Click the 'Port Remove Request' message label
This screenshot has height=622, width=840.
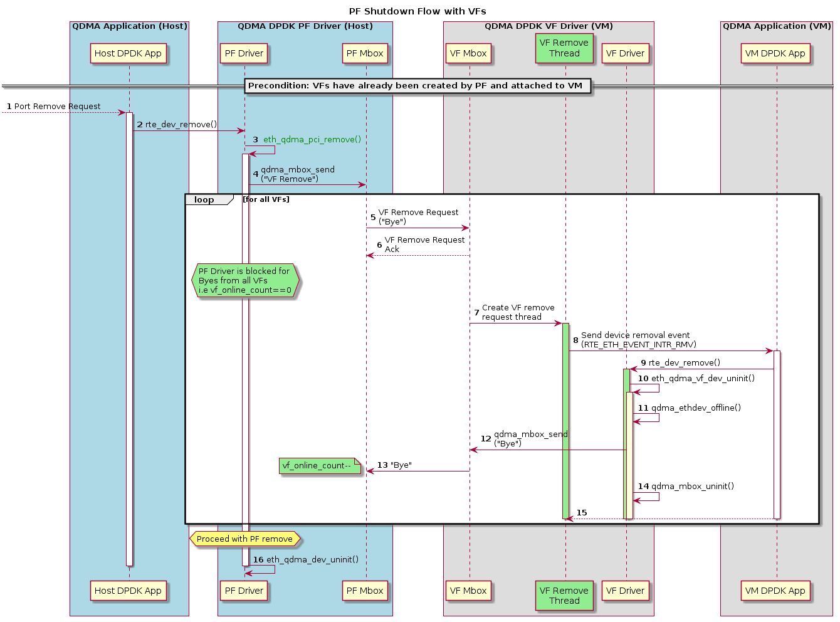pos(57,107)
